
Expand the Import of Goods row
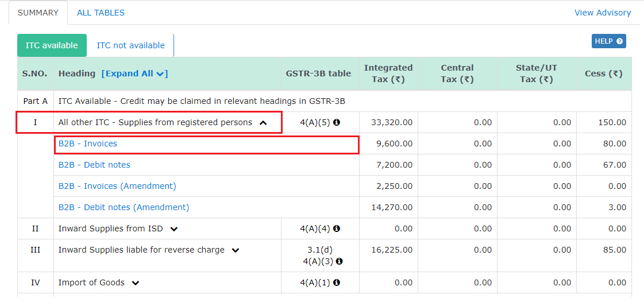pyautogui.click(x=136, y=283)
